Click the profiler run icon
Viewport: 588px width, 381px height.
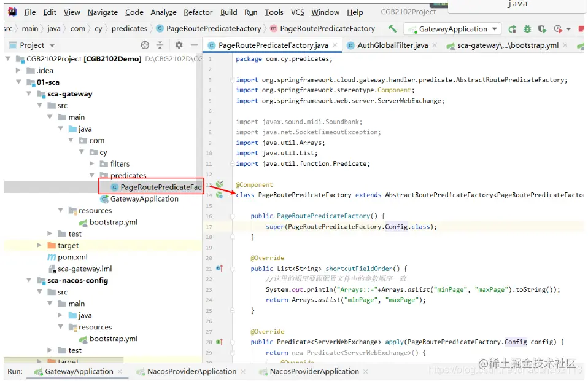coord(558,29)
